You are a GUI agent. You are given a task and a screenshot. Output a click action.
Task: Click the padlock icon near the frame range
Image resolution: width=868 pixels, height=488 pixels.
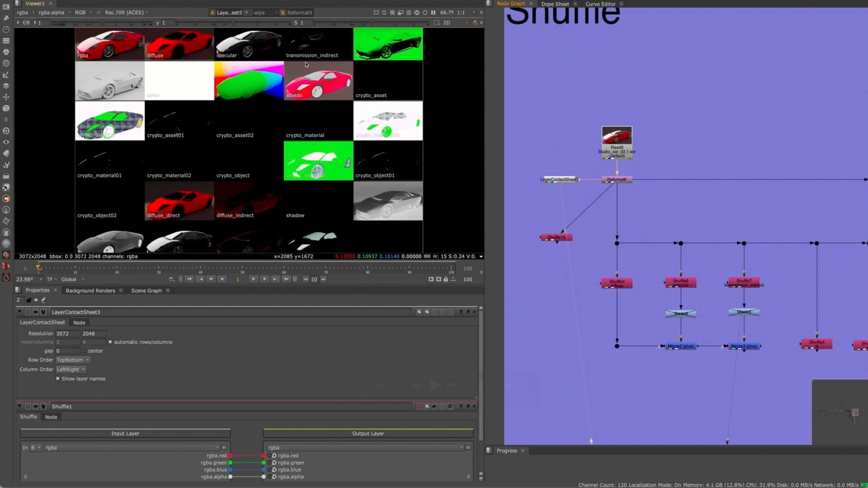[x=446, y=279]
